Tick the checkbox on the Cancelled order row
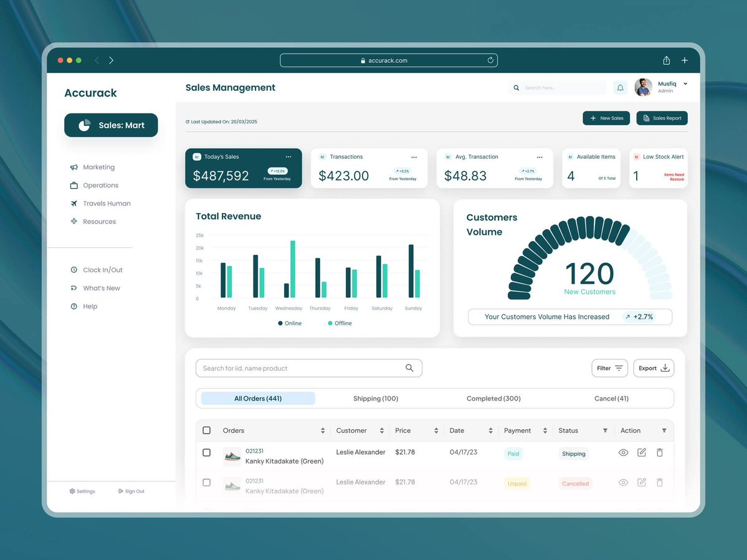The width and height of the screenshot is (747, 560). pos(206,482)
